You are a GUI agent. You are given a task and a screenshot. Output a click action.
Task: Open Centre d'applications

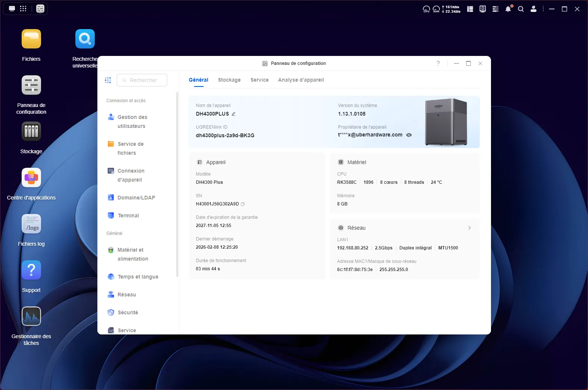pos(31,178)
